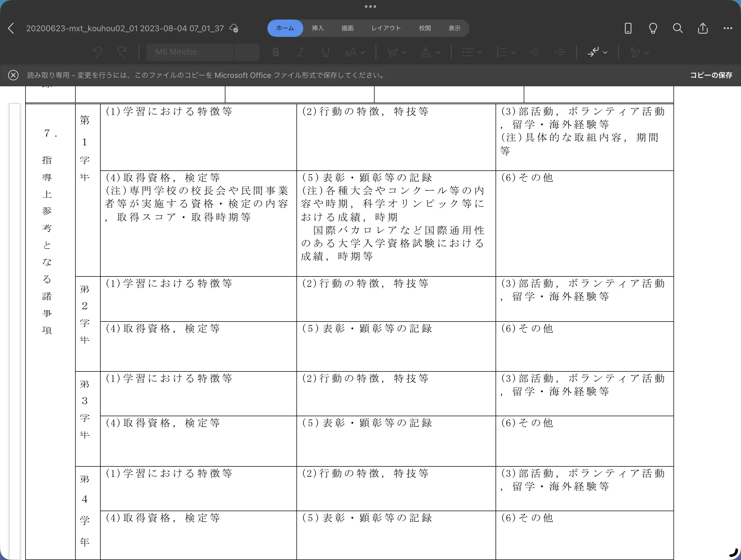Click the undo arrow icon
Screen dimensions: 741x560
pyautogui.click(x=97, y=52)
